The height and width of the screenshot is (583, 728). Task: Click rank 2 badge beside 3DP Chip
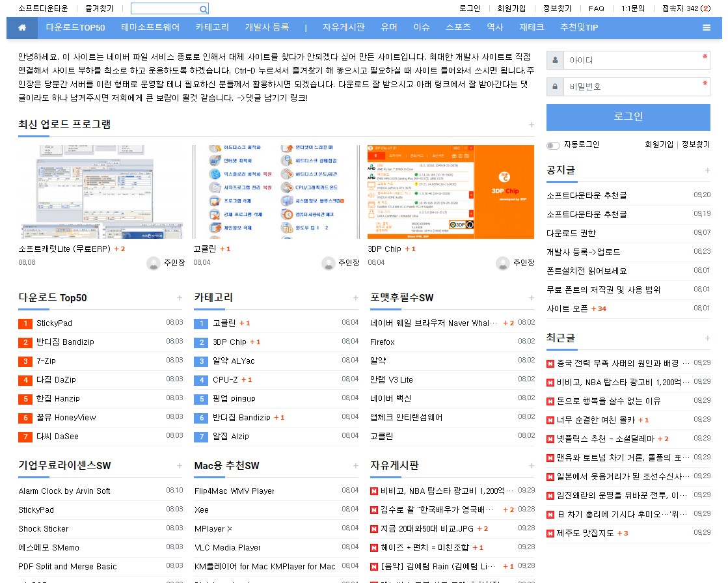(201, 342)
